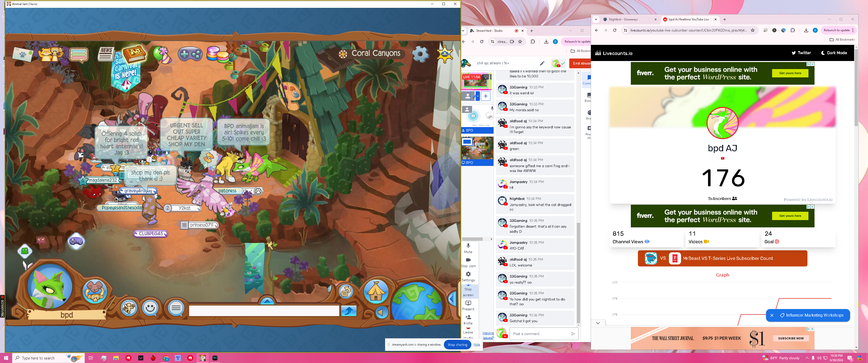
Task: Close the Influencer Marketing Workshops popup
Action: (x=772, y=316)
